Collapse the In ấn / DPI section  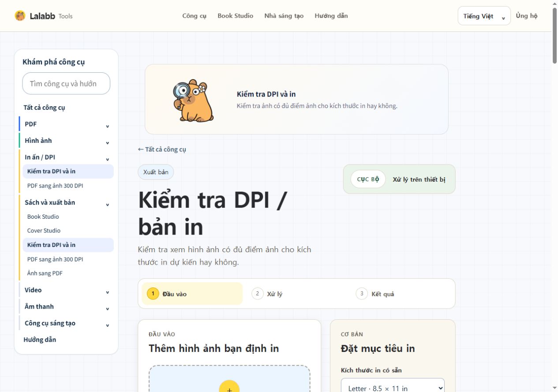[x=66, y=157]
